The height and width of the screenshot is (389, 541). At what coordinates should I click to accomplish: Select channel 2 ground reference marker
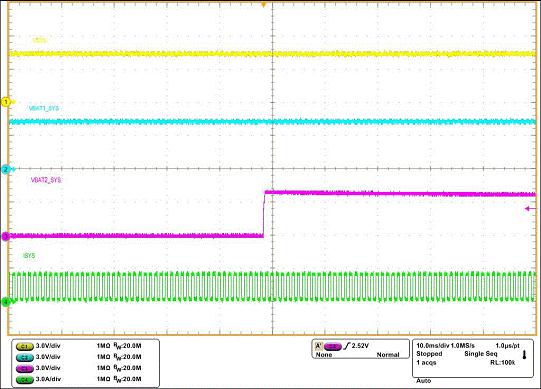pos(6,169)
